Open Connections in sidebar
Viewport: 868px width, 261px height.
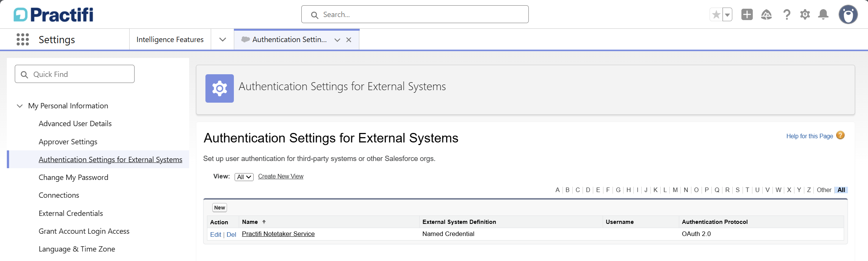point(59,195)
